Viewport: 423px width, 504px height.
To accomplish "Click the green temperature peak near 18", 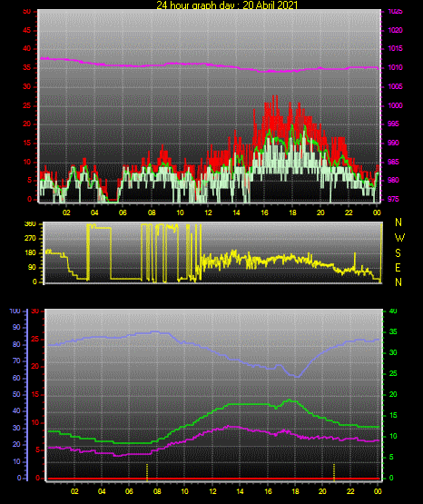I will [289, 400].
